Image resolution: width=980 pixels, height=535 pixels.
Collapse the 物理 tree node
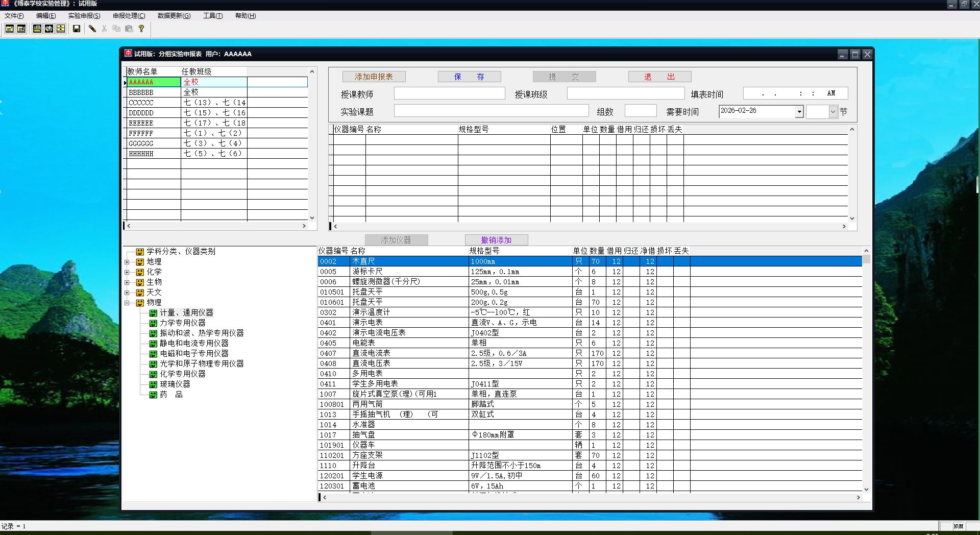(127, 303)
